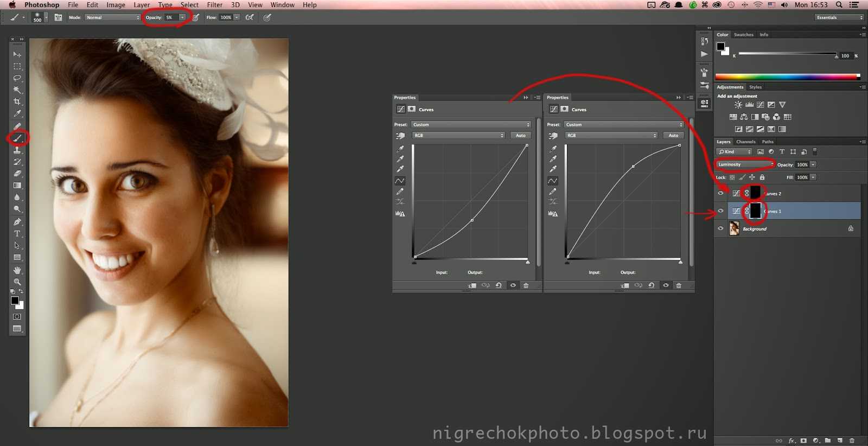Open the brush Mode dropdown set to Normal
The width and height of the screenshot is (868, 446).
point(113,17)
